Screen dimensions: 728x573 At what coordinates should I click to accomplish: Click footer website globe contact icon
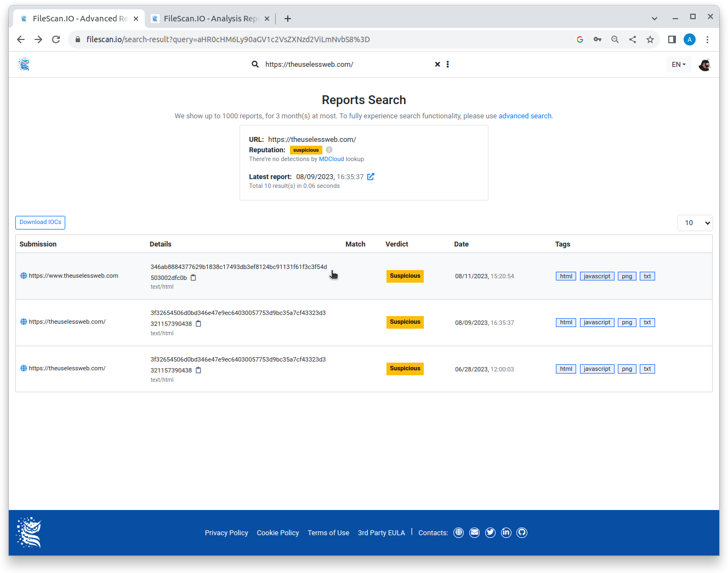pyautogui.click(x=459, y=532)
